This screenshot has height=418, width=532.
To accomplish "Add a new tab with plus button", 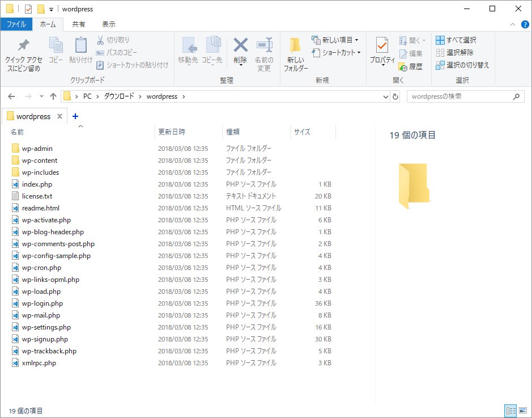I will click(75, 116).
